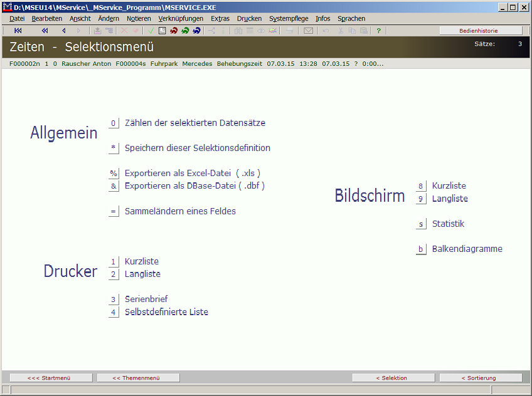Click the green dragon toolbar icon
Image resolution: width=532 pixels, height=396 pixels.
click(x=185, y=30)
